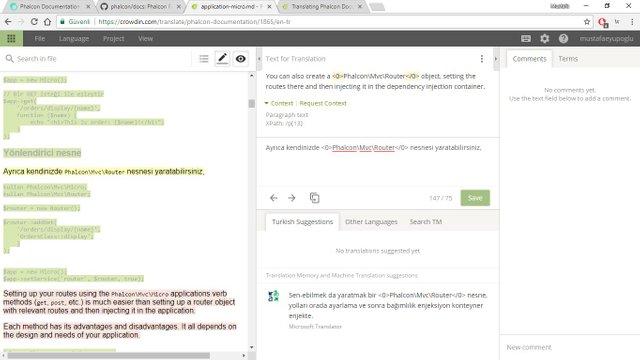Screen dimensions: 640x360
Task: Click inside the Turkish translation text area
Action: [x=378, y=163]
